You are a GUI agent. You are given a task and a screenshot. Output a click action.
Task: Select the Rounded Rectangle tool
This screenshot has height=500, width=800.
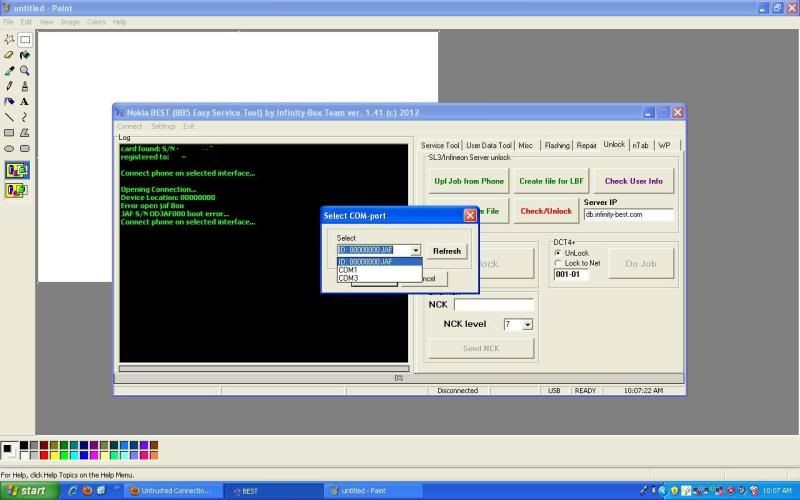pyautogui.click(x=25, y=148)
